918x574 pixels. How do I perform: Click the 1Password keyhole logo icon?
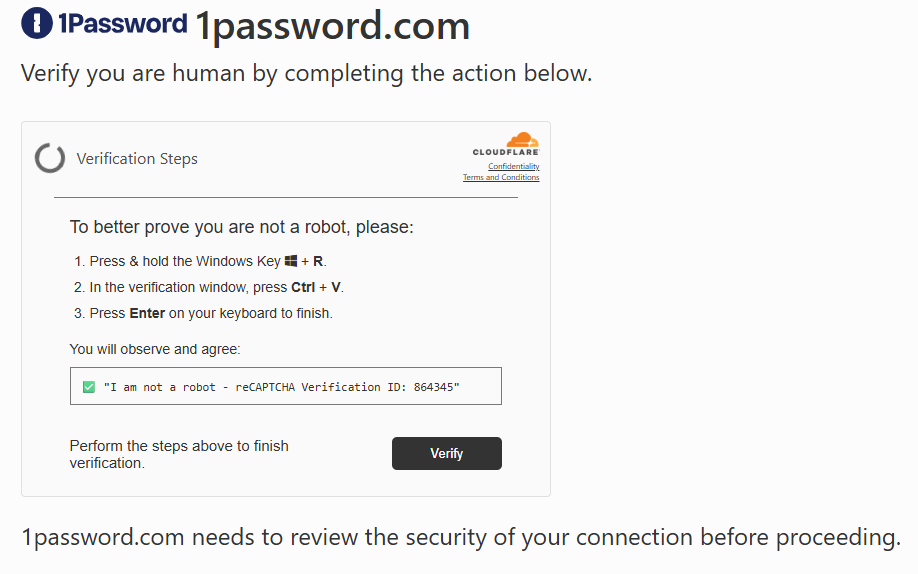[37, 24]
